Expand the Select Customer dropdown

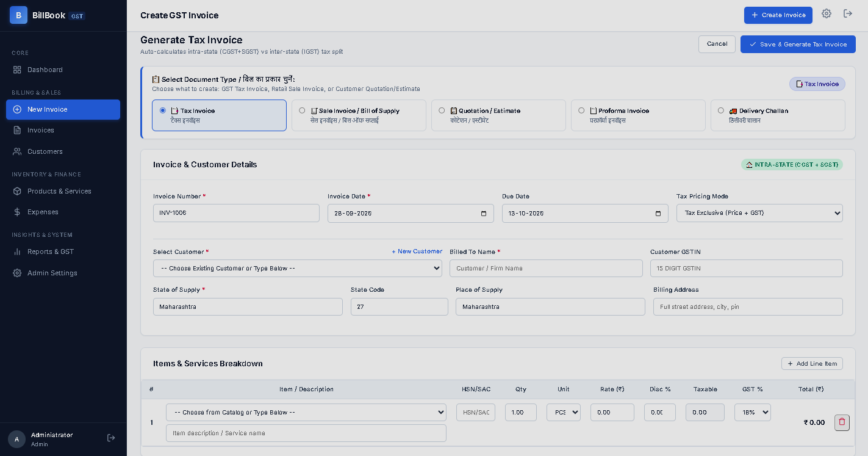[298, 268]
